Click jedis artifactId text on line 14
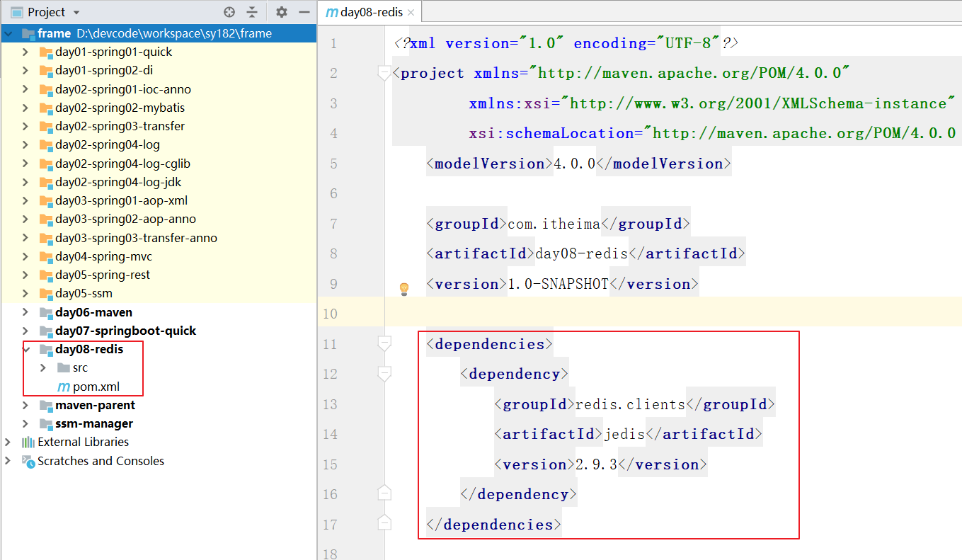Viewport: 962px width, 560px height. pyautogui.click(x=624, y=434)
